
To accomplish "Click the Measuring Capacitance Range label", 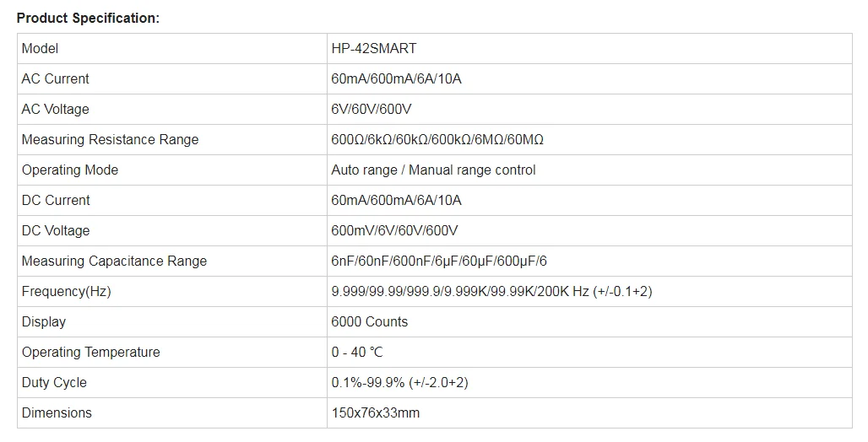I will 114,261.
